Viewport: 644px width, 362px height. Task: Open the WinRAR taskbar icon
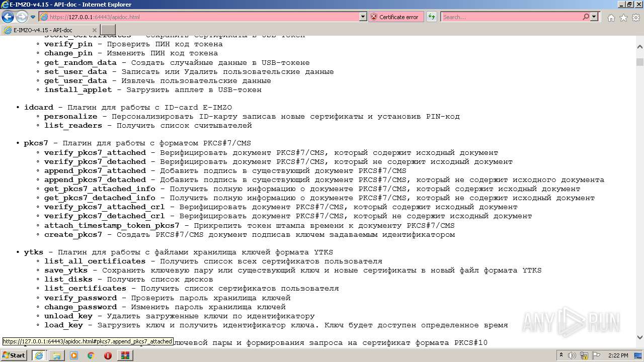click(x=125, y=355)
